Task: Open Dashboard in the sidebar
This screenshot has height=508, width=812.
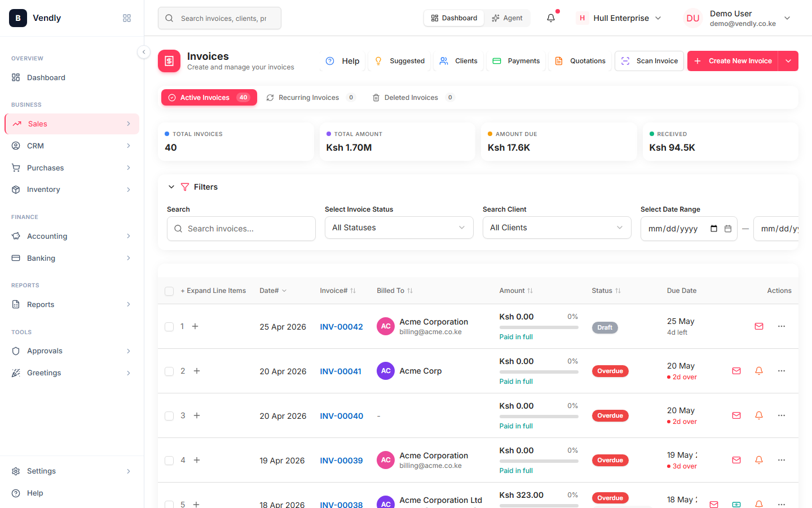Action: (72, 77)
